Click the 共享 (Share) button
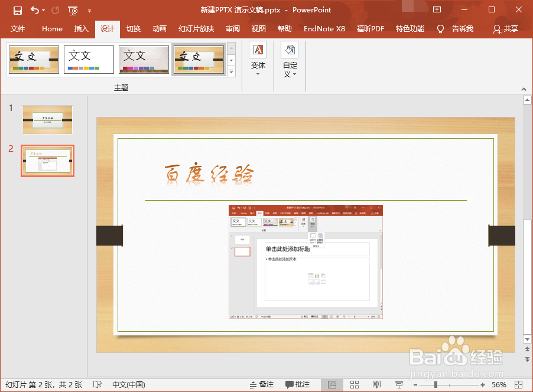The height and width of the screenshot is (392, 533). point(506,28)
